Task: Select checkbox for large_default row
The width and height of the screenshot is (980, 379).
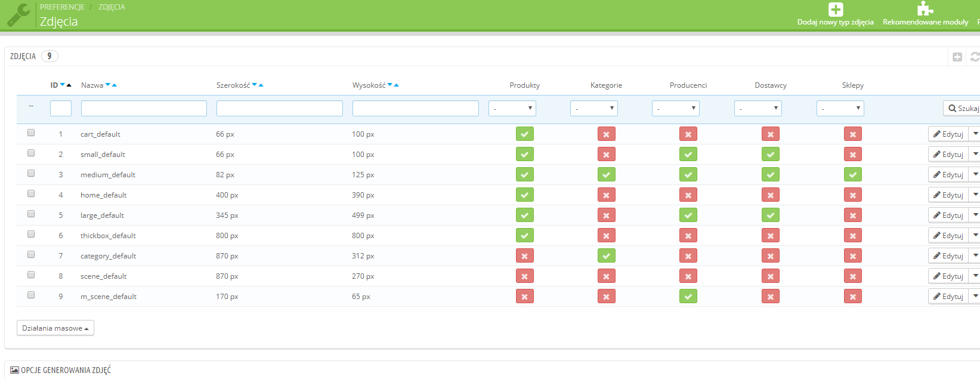Action: (31, 214)
